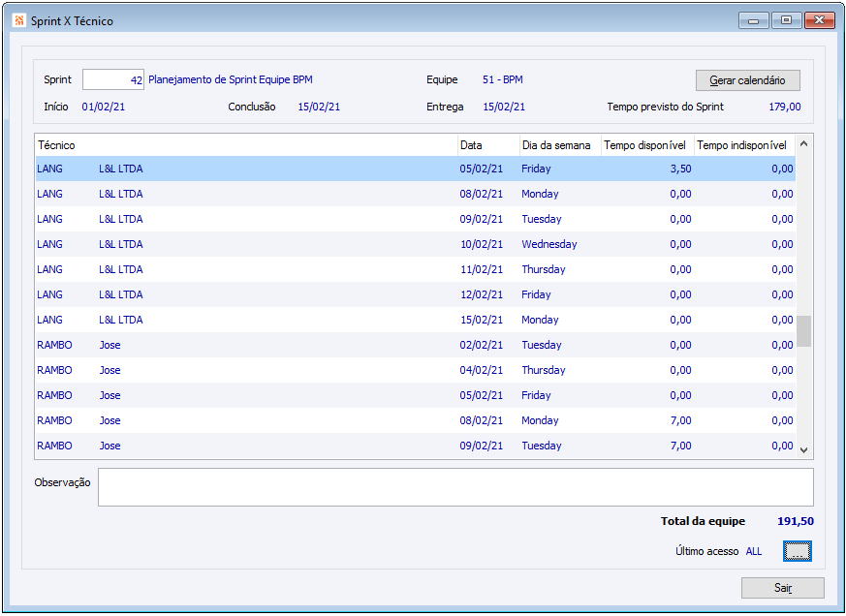
Task: Click the vertical scrollbar thumb
Action: 803,331
